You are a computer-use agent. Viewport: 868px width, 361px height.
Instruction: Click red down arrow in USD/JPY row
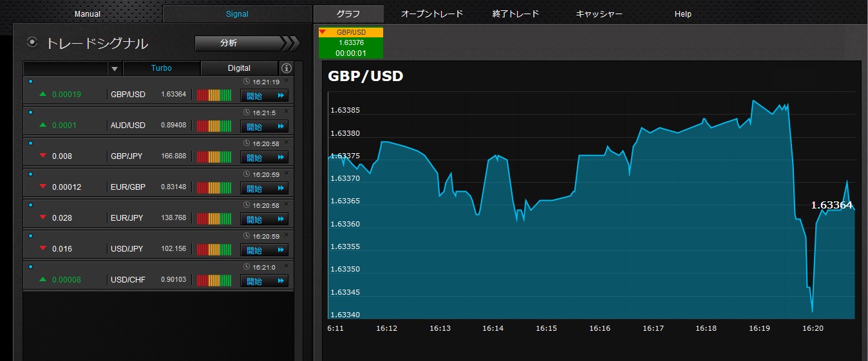(43, 248)
